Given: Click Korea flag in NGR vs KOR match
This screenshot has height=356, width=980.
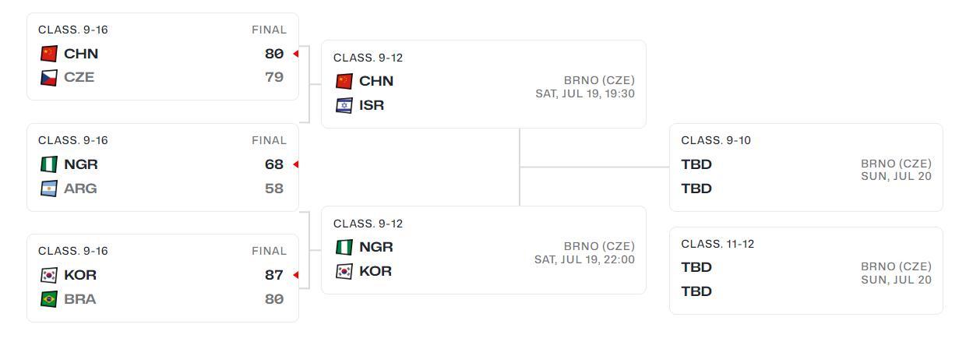Looking at the screenshot, I should point(344,271).
